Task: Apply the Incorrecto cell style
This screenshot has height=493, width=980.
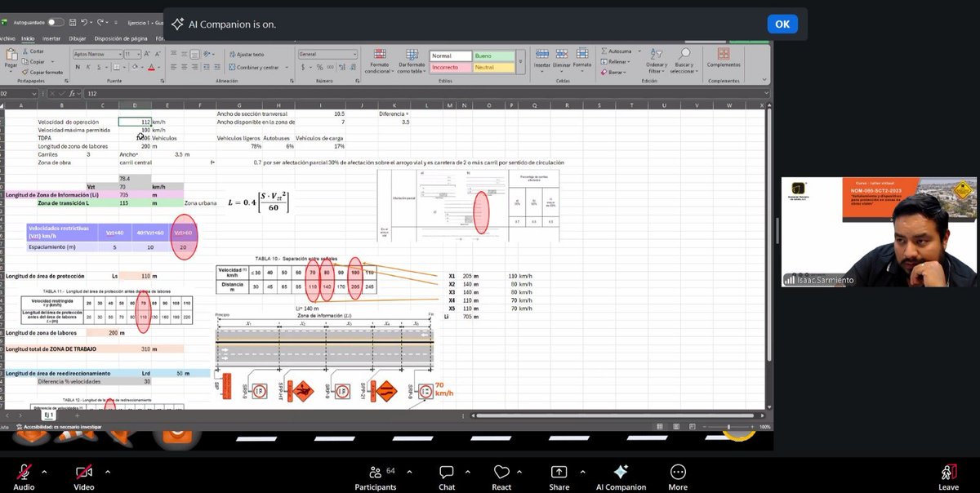Action: click(450, 67)
